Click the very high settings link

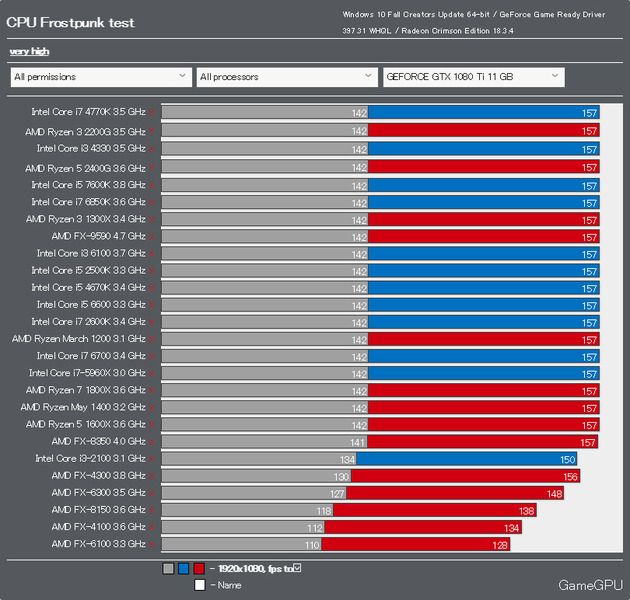click(x=29, y=51)
